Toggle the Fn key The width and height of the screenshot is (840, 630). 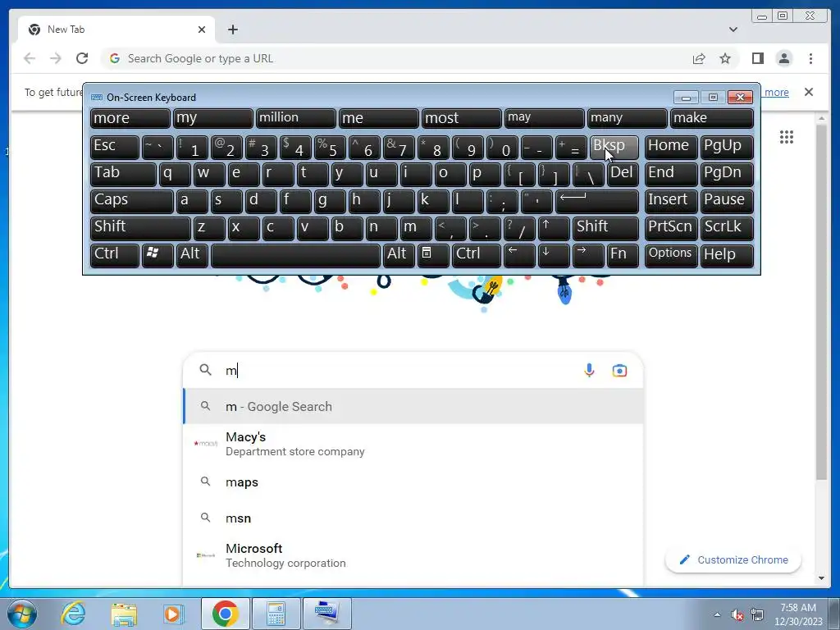[623, 255]
